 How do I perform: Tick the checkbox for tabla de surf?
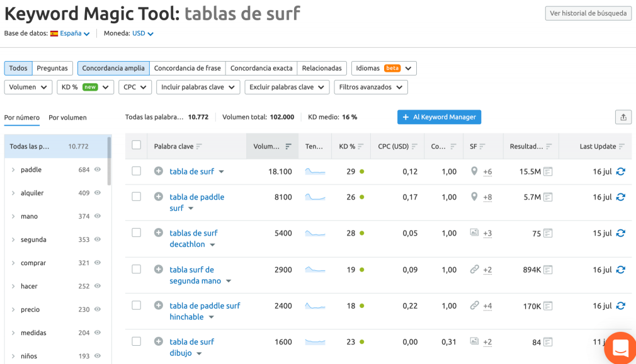(x=136, y=171)
